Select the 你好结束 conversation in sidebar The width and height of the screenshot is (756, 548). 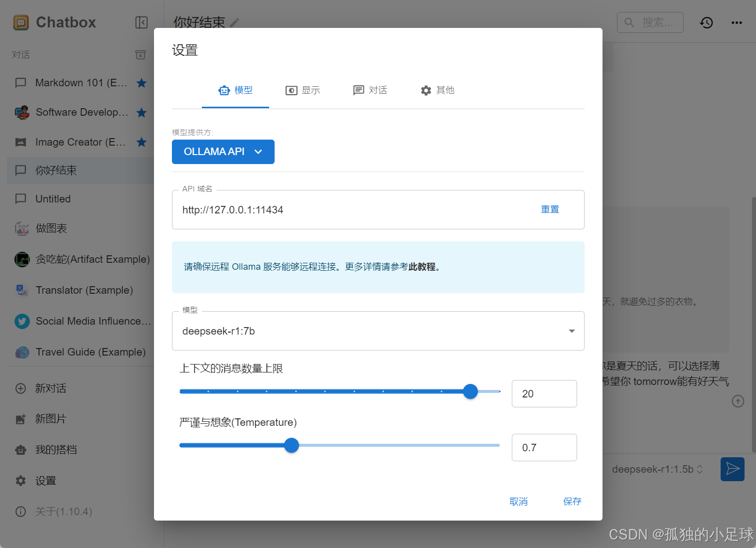(80, 171)
